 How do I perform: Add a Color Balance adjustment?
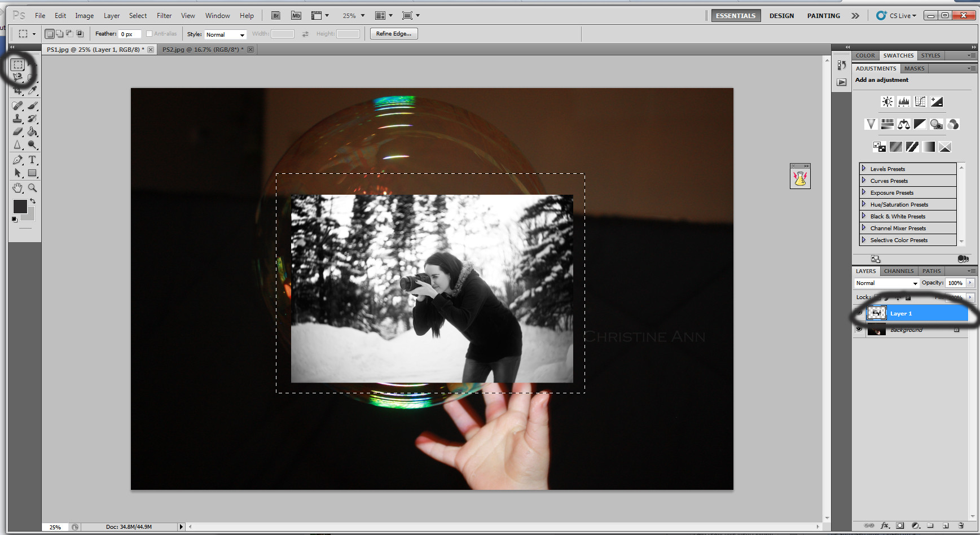point(904,124)
